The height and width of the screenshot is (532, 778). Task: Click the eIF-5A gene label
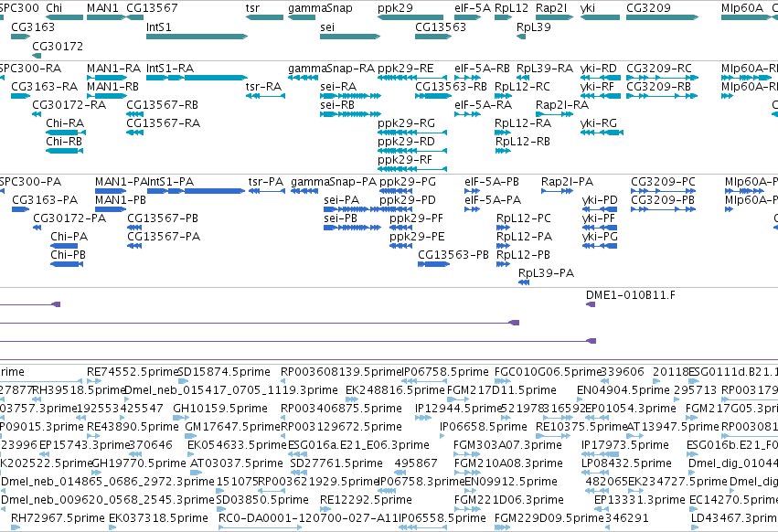(x=473, y=8)
